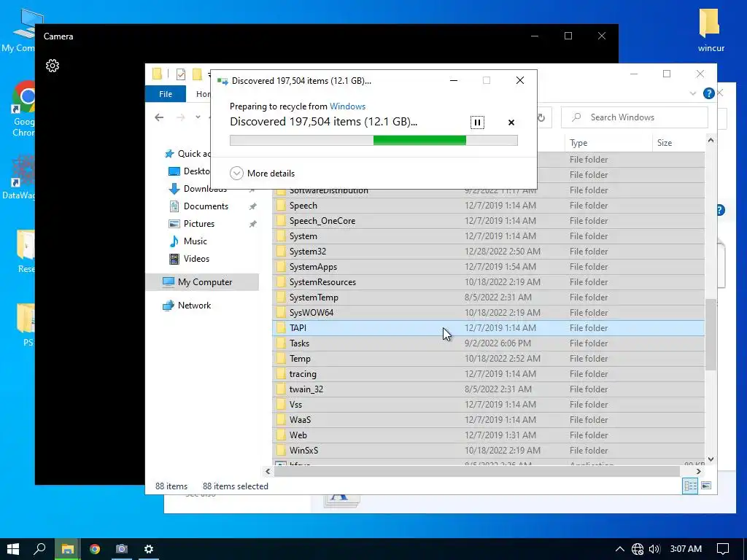Open Explorer help question mark icon
Screen dimensions: 747x560
click(708, 93)
